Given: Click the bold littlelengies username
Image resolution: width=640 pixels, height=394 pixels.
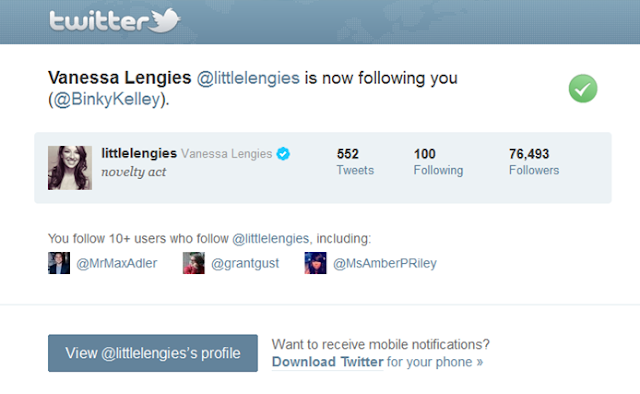Looking at the screenshot, I should (x=139, y=153).
